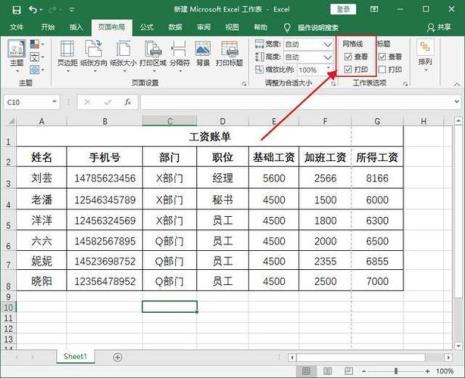Click the 登录 (Sign in) button

coord(343,9)
